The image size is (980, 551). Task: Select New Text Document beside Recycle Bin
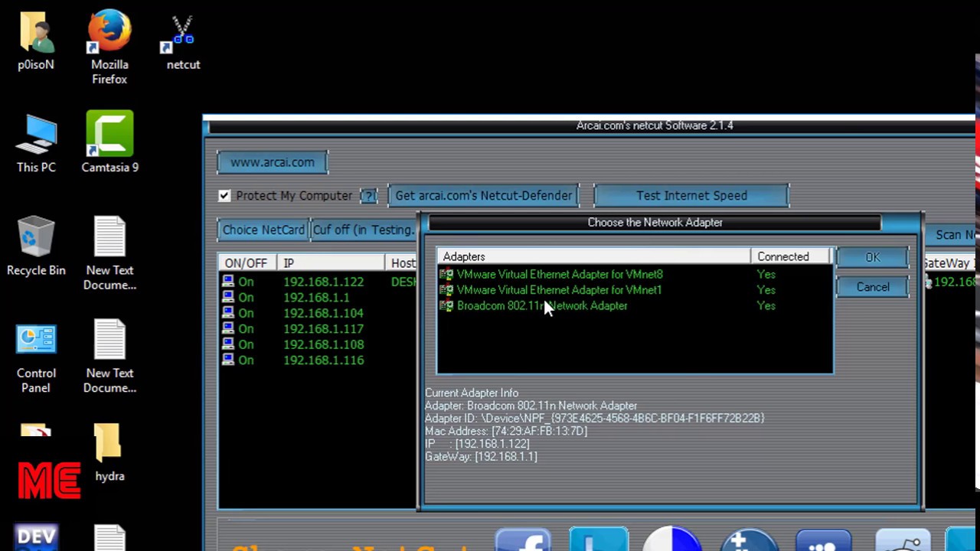coord(109,238)
